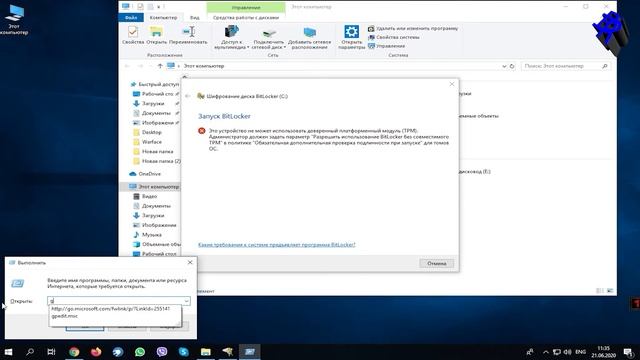Select the Управление contextual tab

(x=246, y=7)
